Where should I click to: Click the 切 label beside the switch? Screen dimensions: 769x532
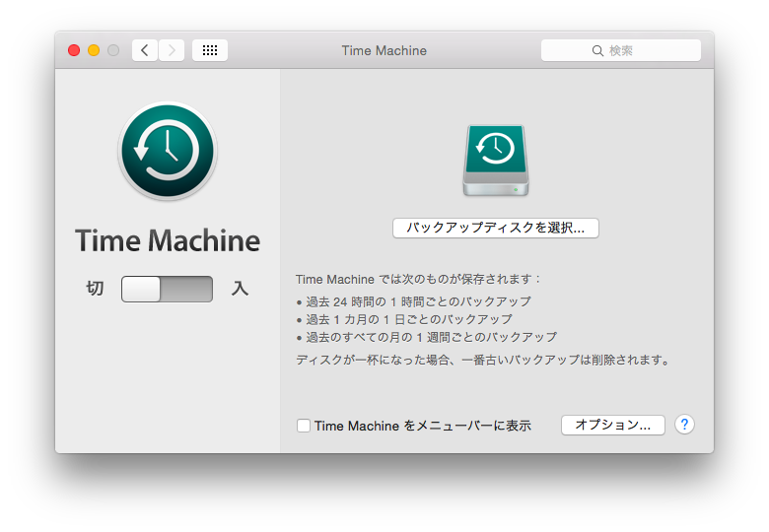[x=95, y=289]
